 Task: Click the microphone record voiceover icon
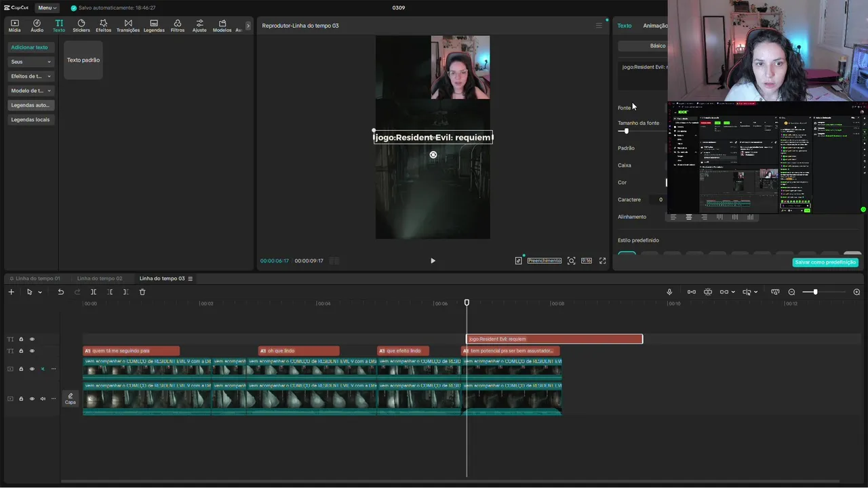669,292
